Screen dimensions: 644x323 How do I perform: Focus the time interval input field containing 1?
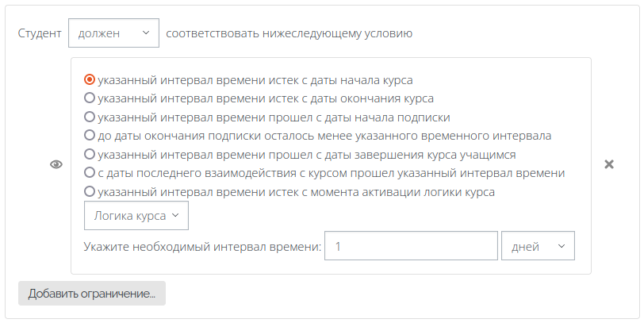point(411,246)
